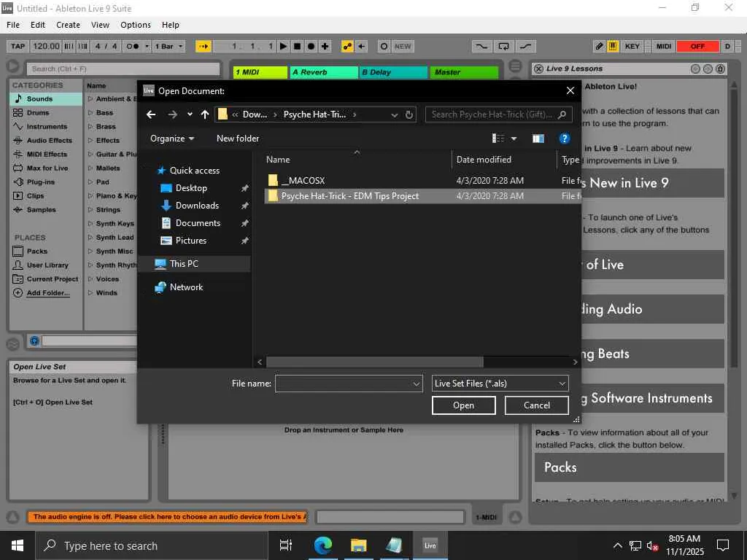The image size is (747, 560).
Task: Toggle the Follow arrow button
Action: coord(204,46)
